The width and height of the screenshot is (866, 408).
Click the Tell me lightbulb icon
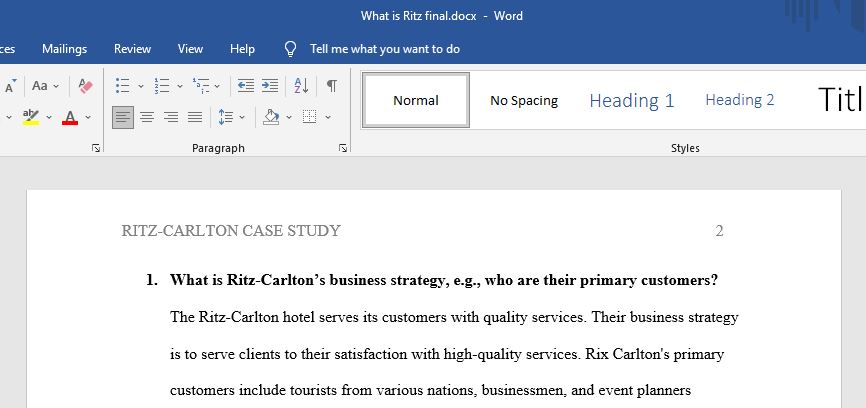point(291,49)
